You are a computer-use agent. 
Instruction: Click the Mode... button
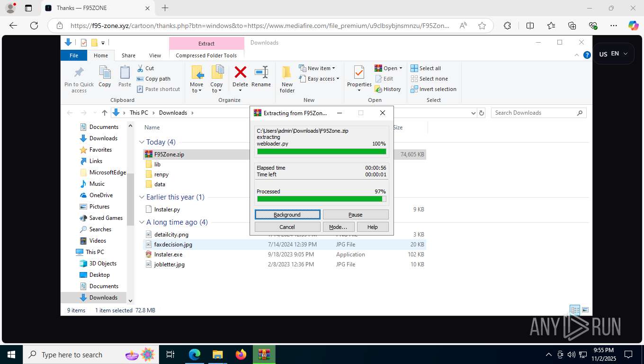coord(338,227)
